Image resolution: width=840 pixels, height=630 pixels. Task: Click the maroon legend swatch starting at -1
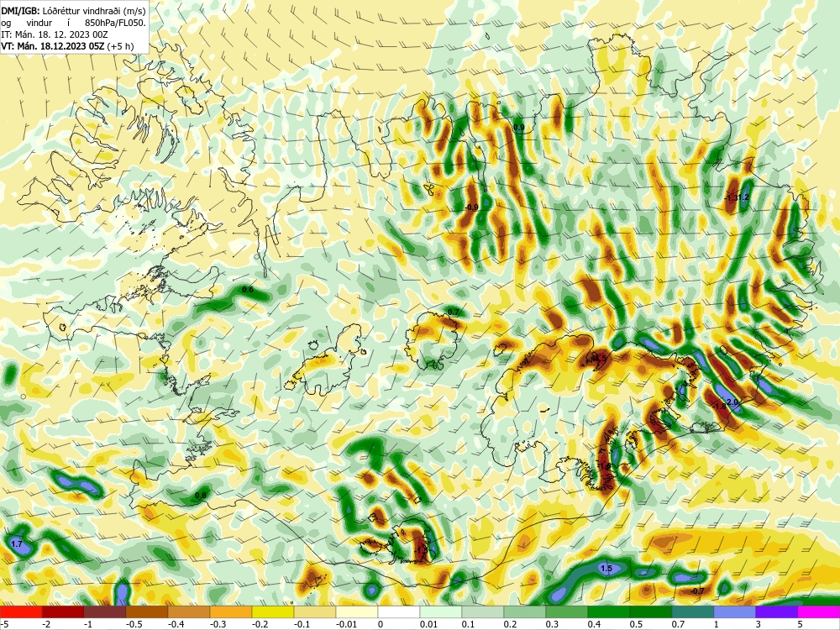(105, 612)
